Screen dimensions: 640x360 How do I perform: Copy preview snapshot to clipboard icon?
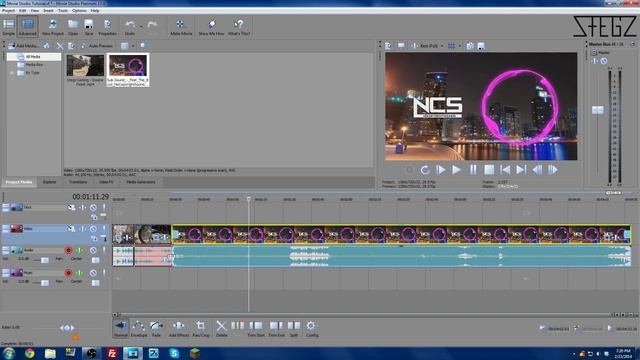[x=470, y=46]
